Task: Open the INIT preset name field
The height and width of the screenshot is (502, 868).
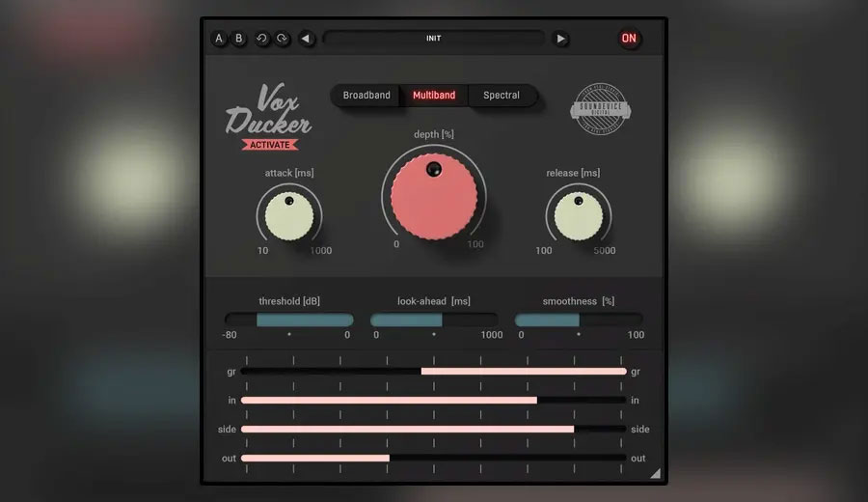Action: point(433,39)
